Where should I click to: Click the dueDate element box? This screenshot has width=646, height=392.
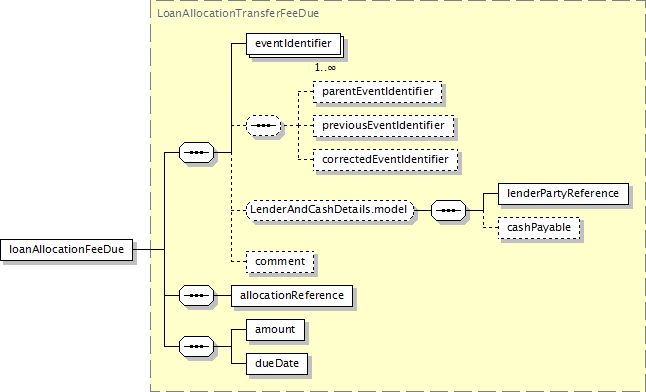click(277, 364)
